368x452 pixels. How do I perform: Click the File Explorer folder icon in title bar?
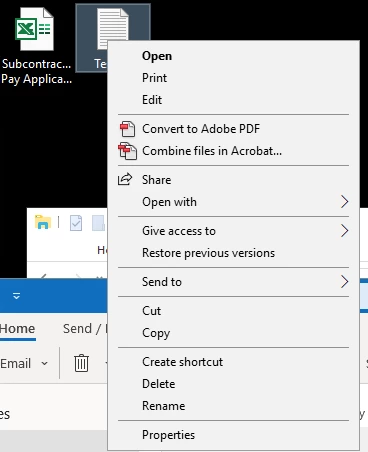coord(43,222)
